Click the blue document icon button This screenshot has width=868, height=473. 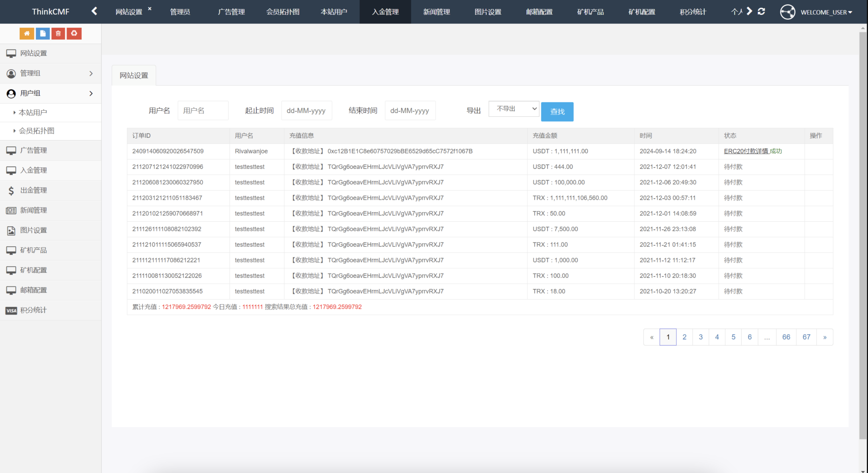tap(43, 34)
